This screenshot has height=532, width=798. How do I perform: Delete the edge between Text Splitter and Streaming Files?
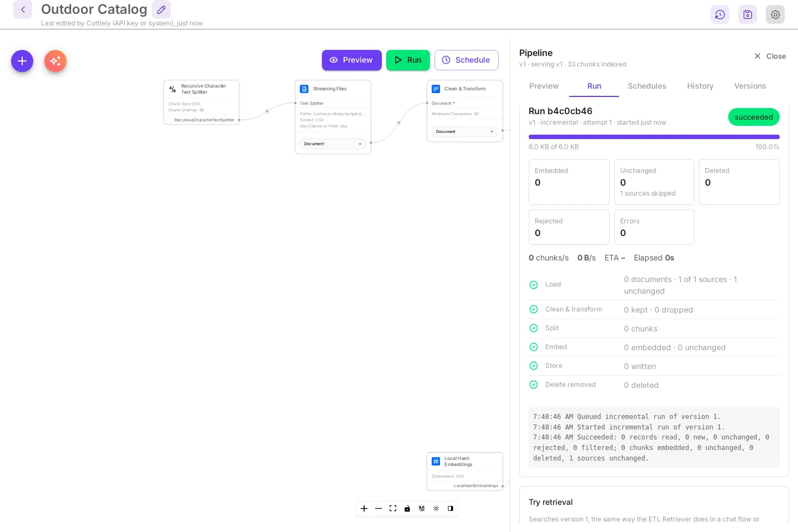[267, 111]
